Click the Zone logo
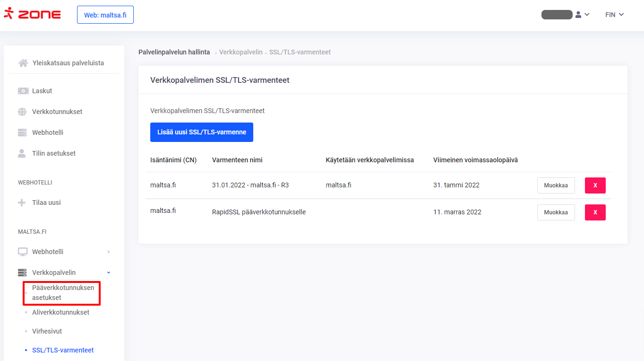The width and height of the screenshot is (644, 361). pyautogui.click(x=32, y=14)
